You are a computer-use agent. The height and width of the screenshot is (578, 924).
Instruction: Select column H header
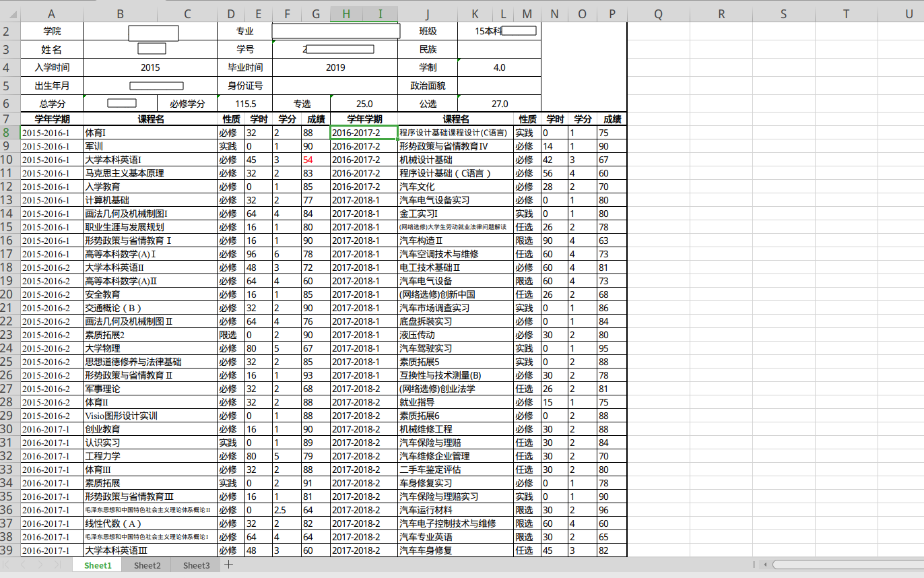pyautogui.click(x=346, y=14)
